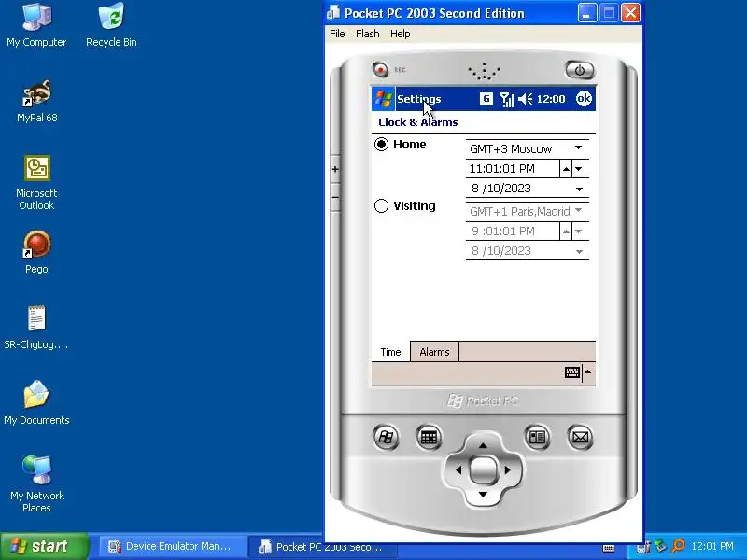The image size is (747, 560).
Task: Switch to the Alarms tab
Action: coord(434,352)
